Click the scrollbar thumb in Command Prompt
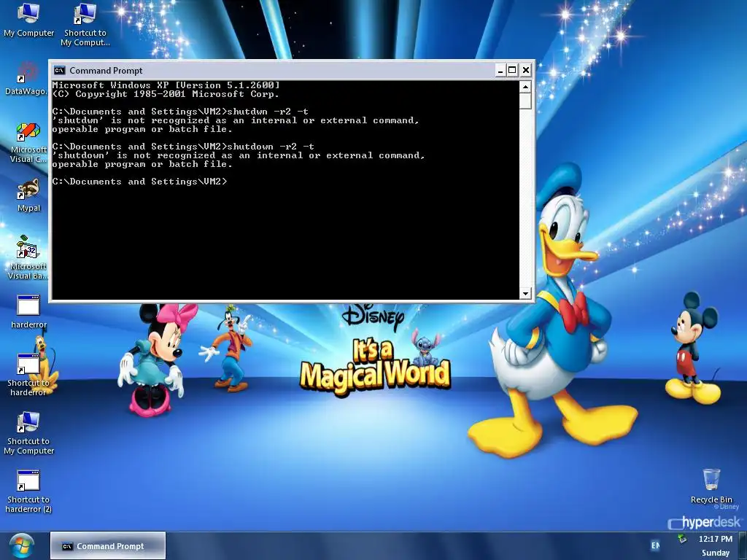 click(x=525, y=101)
